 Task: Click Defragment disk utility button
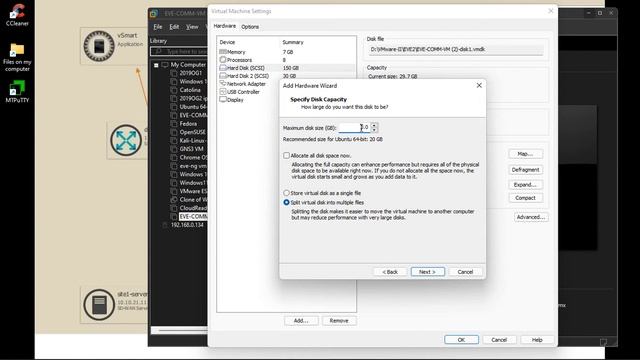tap(525, 169)
